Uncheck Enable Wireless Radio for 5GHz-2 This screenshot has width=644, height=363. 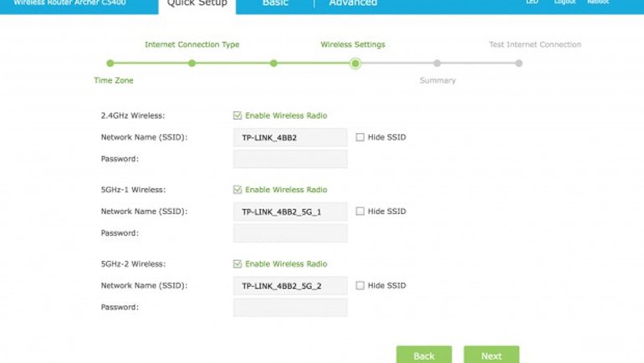[238, 263]
